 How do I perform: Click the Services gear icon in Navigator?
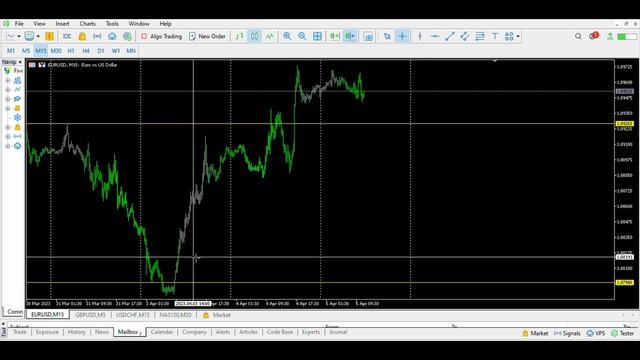pos(18,118)
